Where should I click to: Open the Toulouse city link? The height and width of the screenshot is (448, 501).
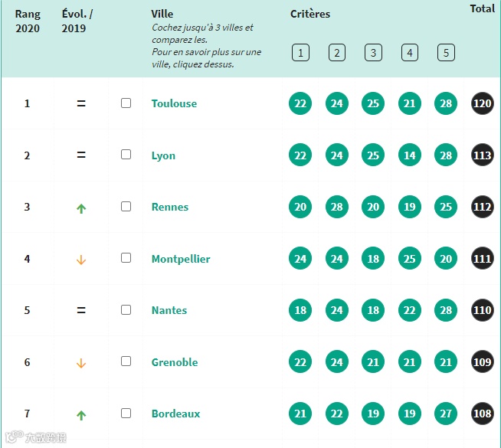174,103
